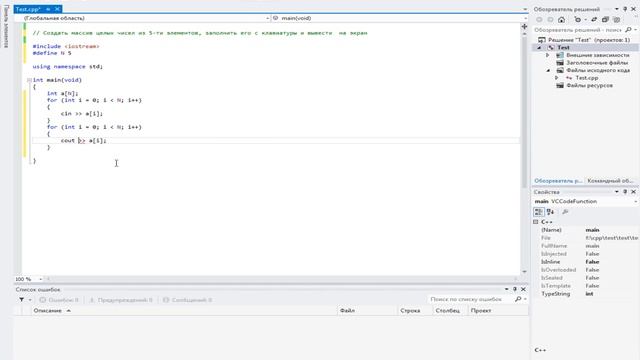
Task: Select the Test.cpp file in Solution Explorer
Action: [x=587, y=78]
